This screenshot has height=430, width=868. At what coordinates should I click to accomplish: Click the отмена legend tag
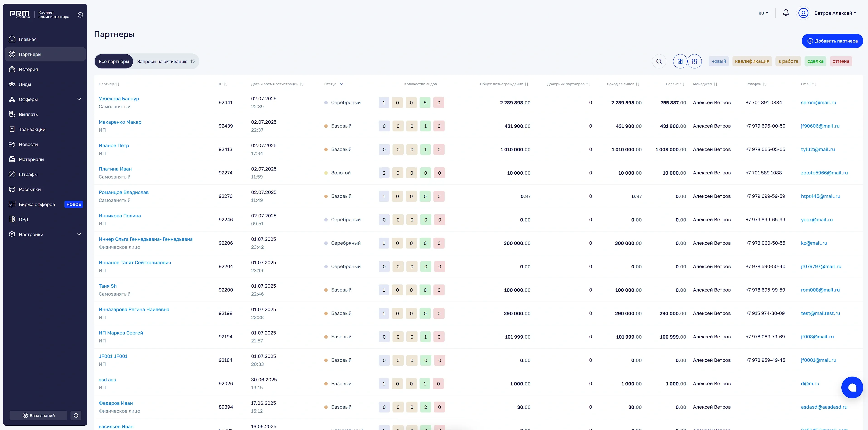(841, 61)
